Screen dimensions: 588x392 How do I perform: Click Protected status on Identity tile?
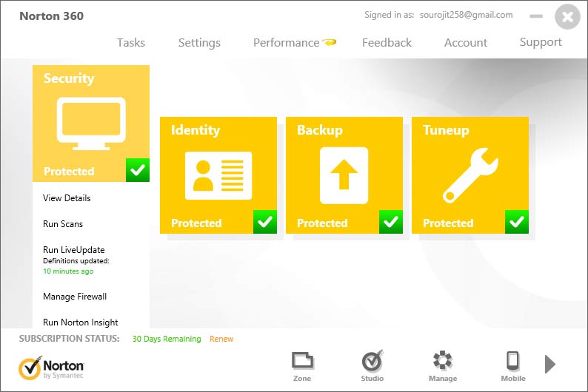(x=196, y=223)
